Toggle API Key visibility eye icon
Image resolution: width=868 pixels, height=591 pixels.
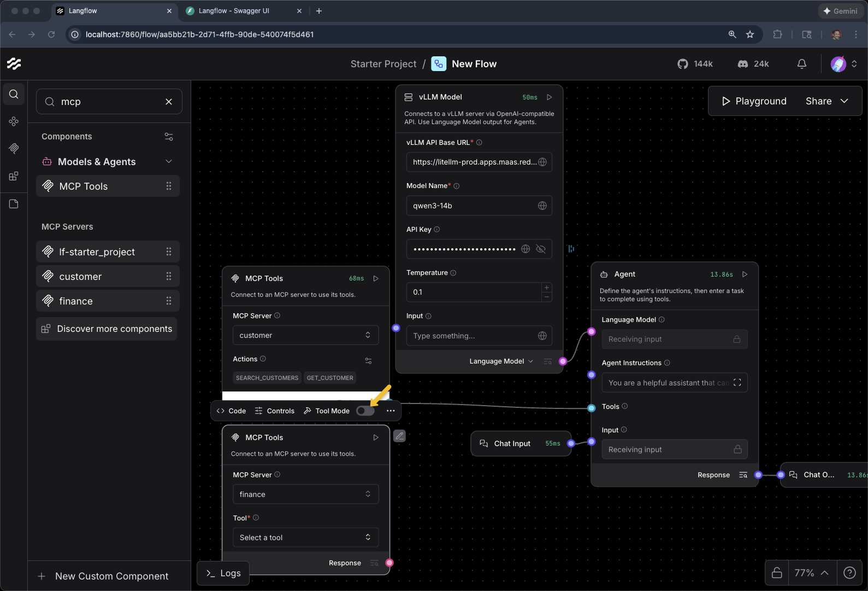[541, 249]
